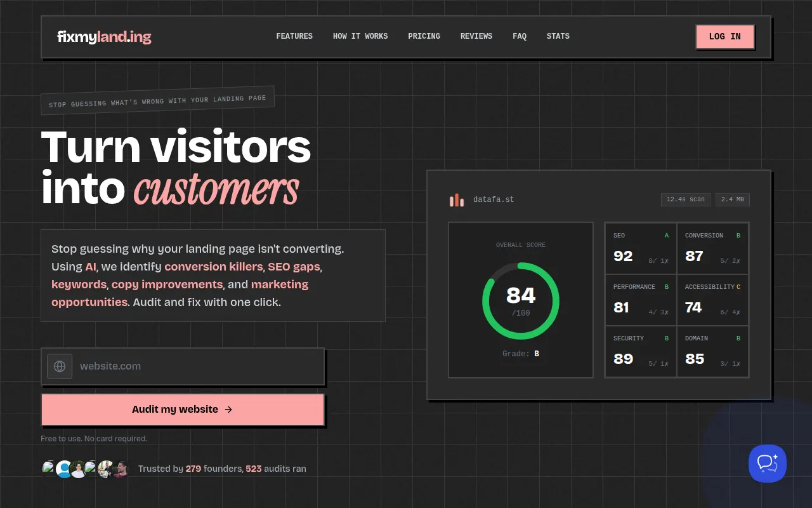Click 'Free to use. No card required.' text
The image size is (812, 508).
pyautogui.click(x=94, y=439)
